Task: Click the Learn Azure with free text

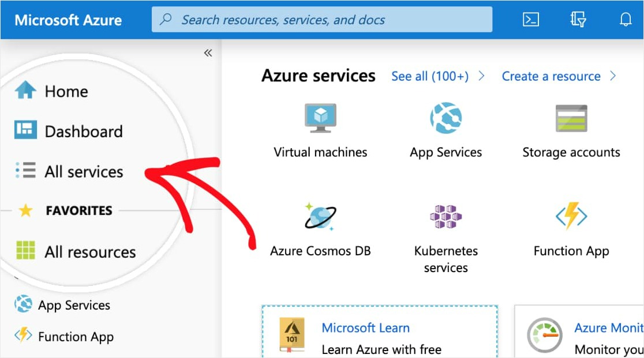Action: [381, 350]
